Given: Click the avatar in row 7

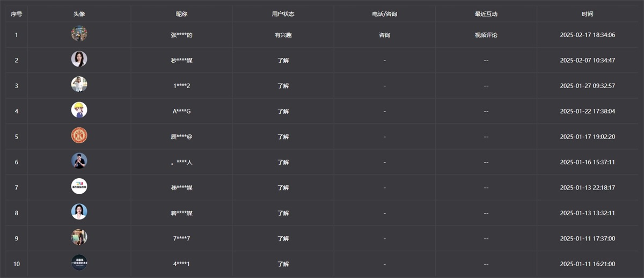Looking at the screenshot, I should coord(79,186).
